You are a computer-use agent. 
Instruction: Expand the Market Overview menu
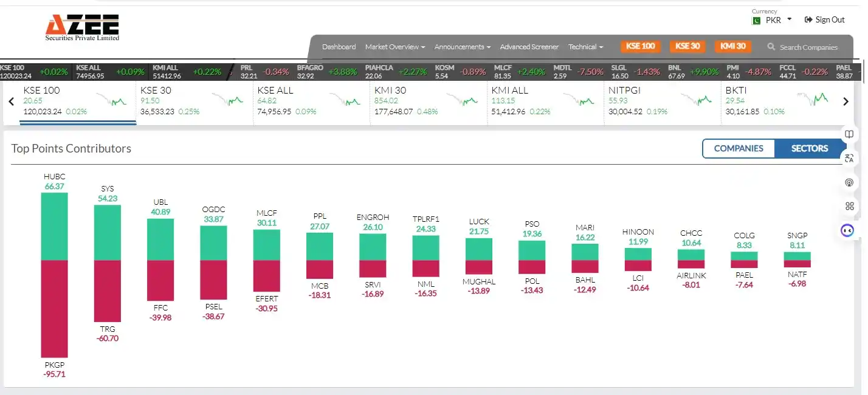click(x=395, y=47)
